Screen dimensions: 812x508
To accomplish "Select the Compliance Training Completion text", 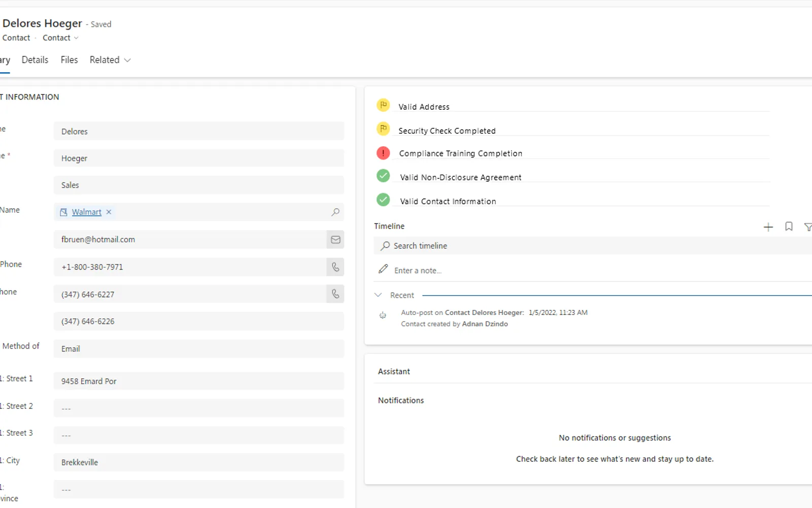I will [460, 153].
